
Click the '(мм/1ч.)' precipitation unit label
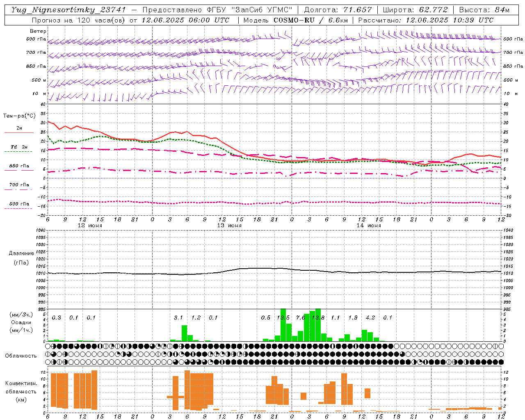(21, 330)
